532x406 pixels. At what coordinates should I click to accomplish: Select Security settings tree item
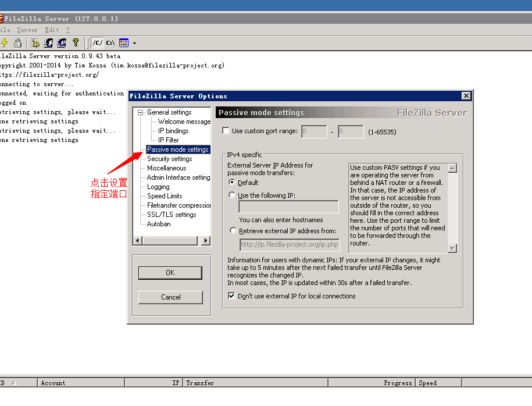click(170, 159)
